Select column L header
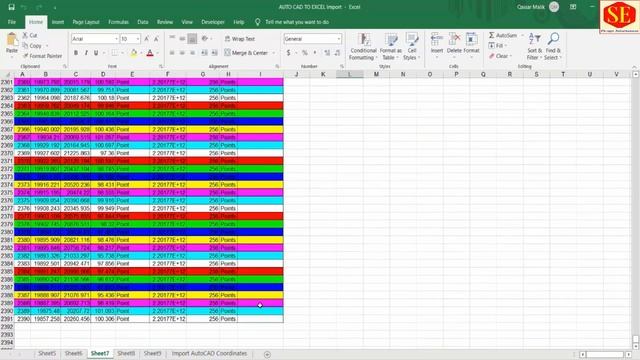This screenshot has height=360, width=640. click(349, 74)
